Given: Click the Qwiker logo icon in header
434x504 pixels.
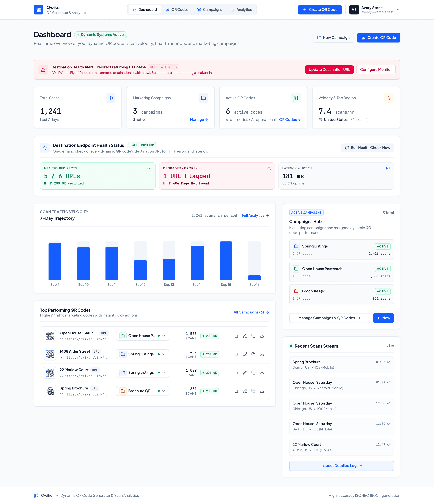Looking at the screenshot, I should click(38, 10).
